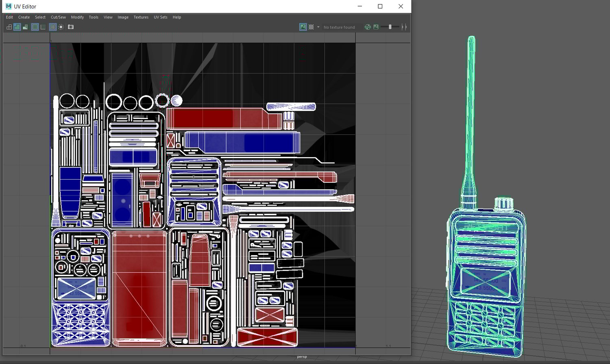The height and width of the screenshot is (364, 610).
Task: Click the display image icon
Action: (303, 27)
